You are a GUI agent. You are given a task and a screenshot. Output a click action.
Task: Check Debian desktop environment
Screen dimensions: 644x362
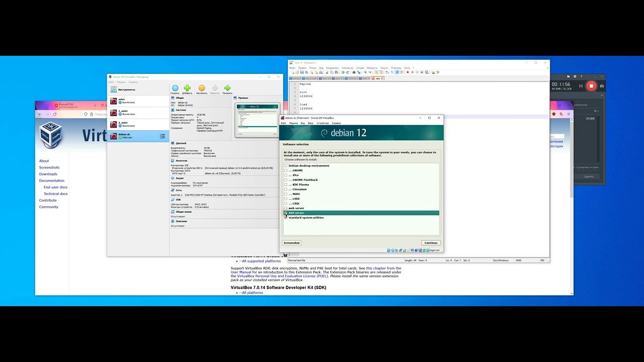(286, 165)
